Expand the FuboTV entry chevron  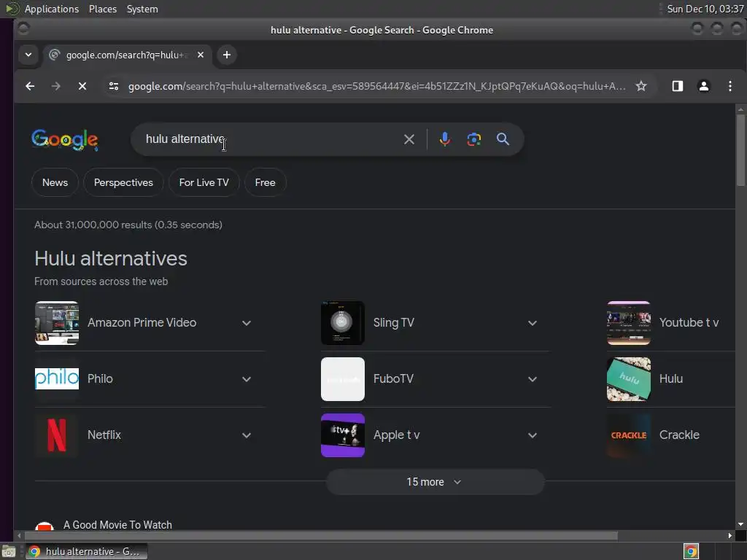[x=532, y=379]
